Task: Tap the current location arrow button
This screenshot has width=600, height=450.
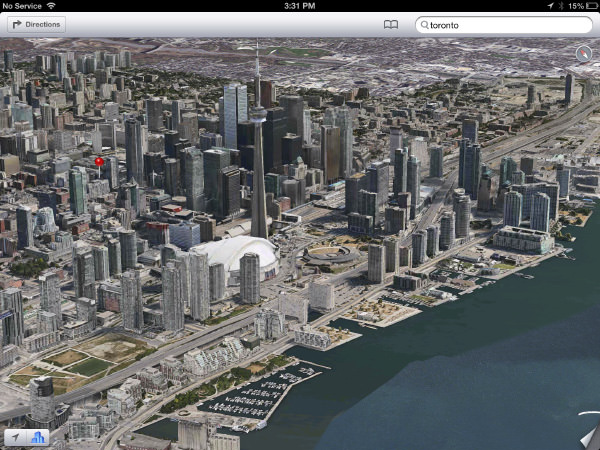Action: point(15,437)
